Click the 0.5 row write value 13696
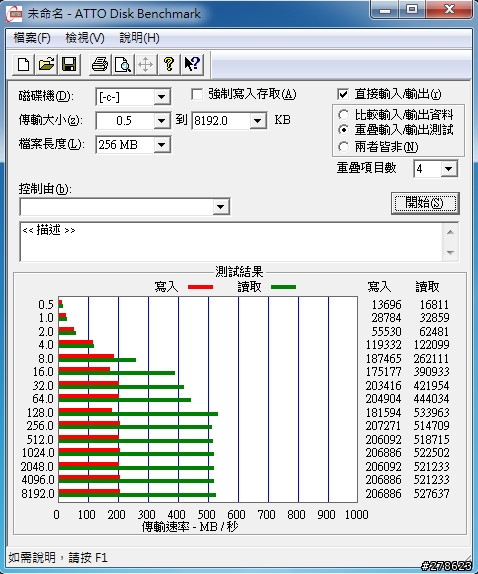The height and width of the screenshot is (574, 478). click(x=386, y=305)
